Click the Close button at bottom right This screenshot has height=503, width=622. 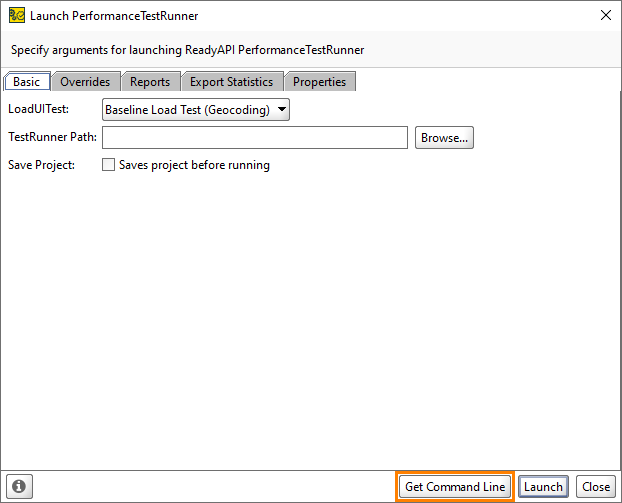point(596,487)
